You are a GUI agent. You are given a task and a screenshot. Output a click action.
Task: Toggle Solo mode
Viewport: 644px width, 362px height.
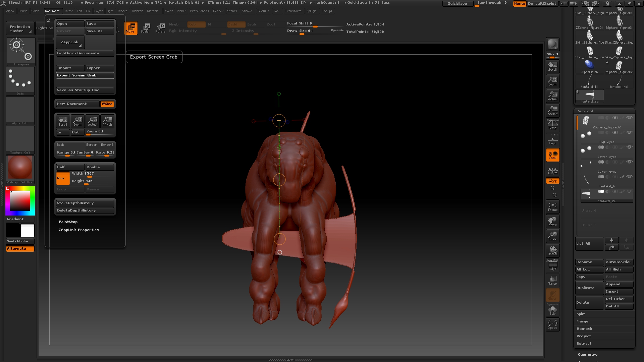[x=552, y=310]
